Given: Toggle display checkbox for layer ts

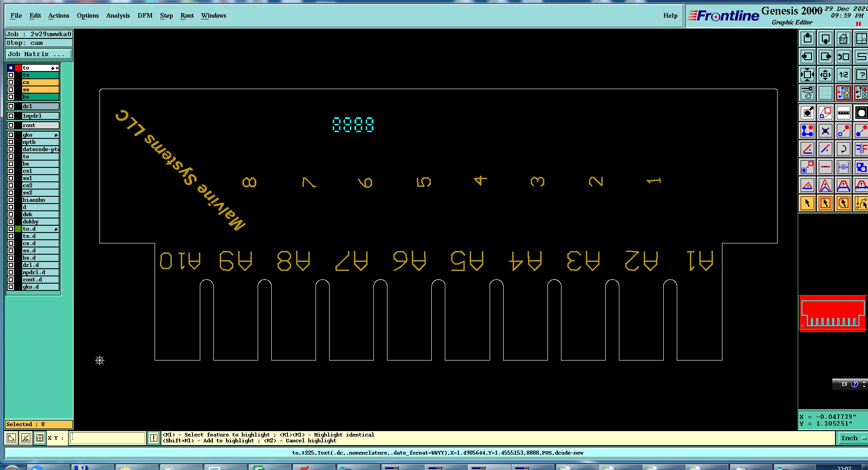Looking at the screenshot, I should pos(11,76).
